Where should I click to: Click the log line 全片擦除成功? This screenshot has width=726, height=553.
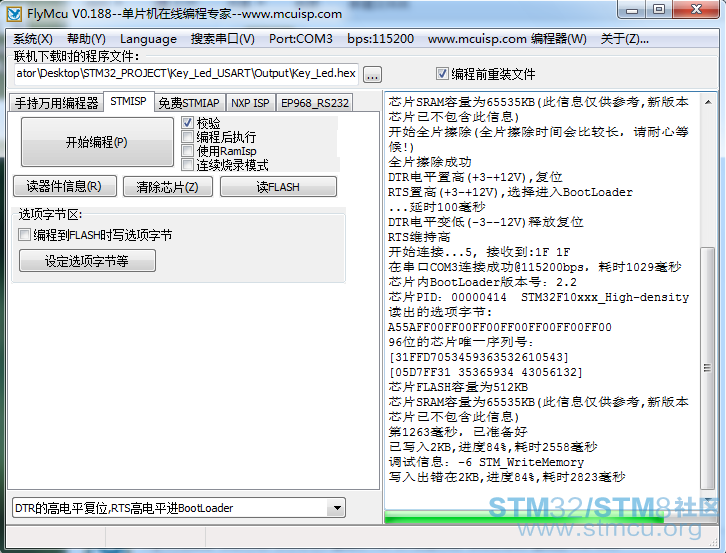pyautogui.click(x=430, y=162)
